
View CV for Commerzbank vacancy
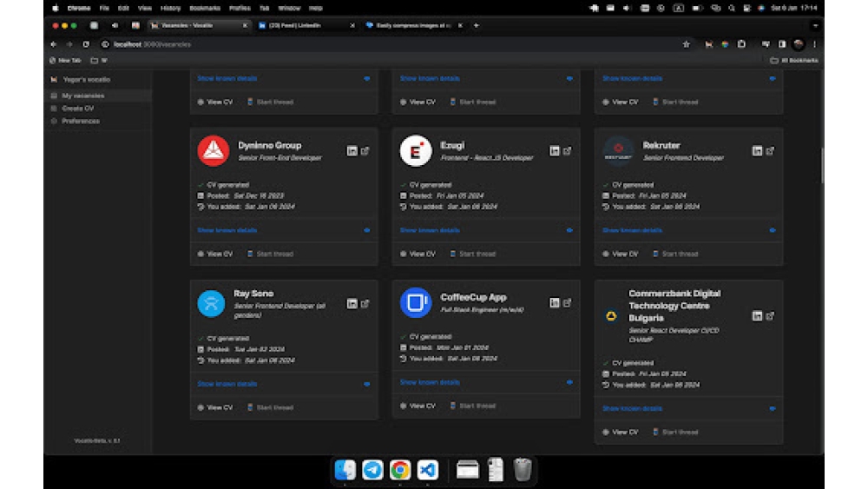621,433
